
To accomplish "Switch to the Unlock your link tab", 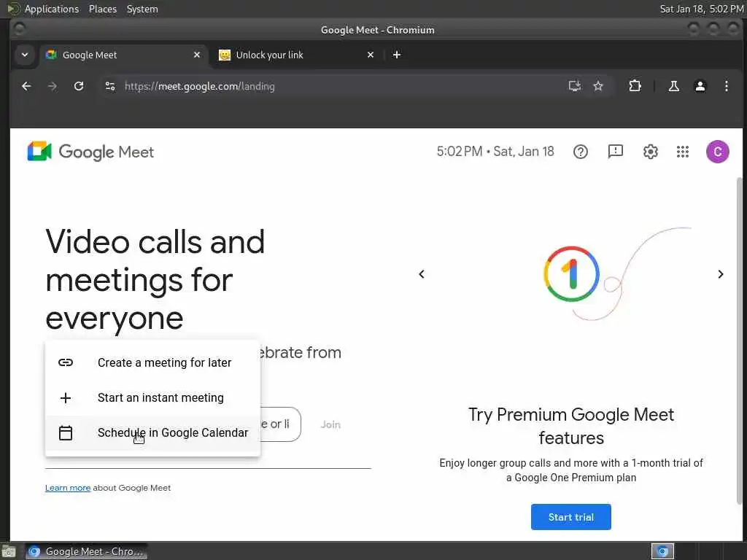I will [x=296, y=55].
